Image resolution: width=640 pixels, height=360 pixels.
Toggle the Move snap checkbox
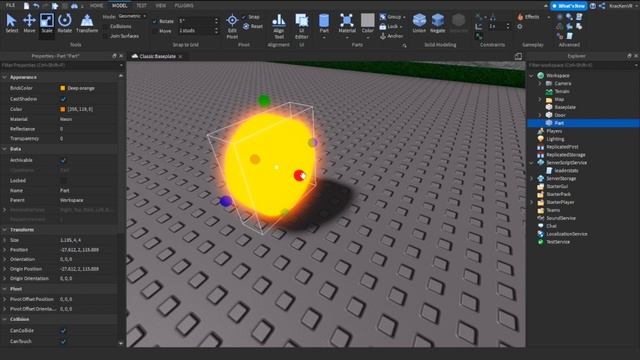point(154,31)
